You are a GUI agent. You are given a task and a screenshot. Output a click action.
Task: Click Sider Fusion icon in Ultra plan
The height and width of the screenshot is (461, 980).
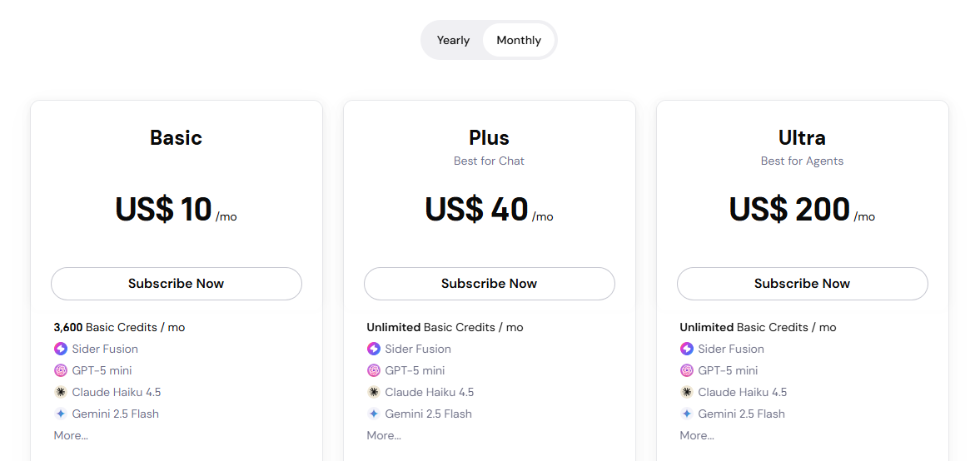click(x=687, y=349)
